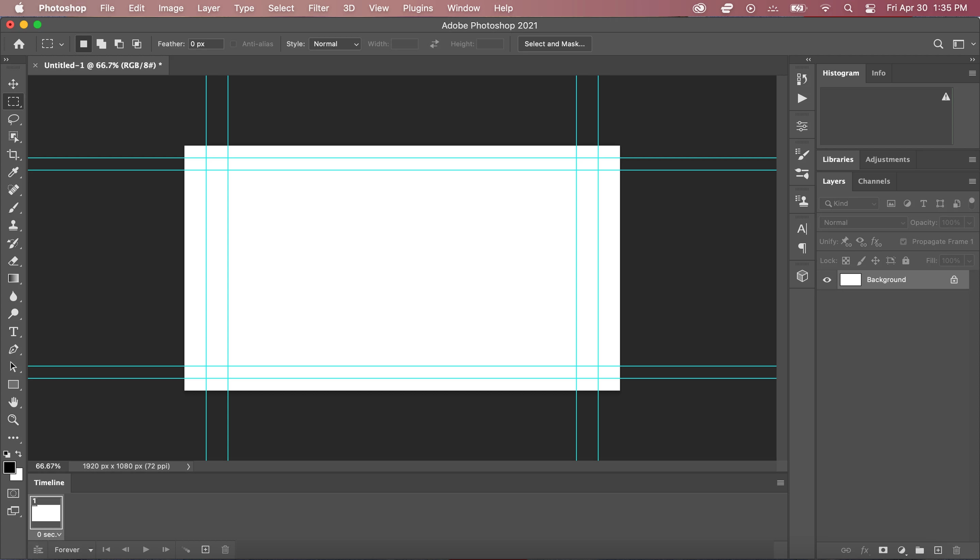Select the Move tool
Viewport: 980px width, 560px height.
coord(13,84)
